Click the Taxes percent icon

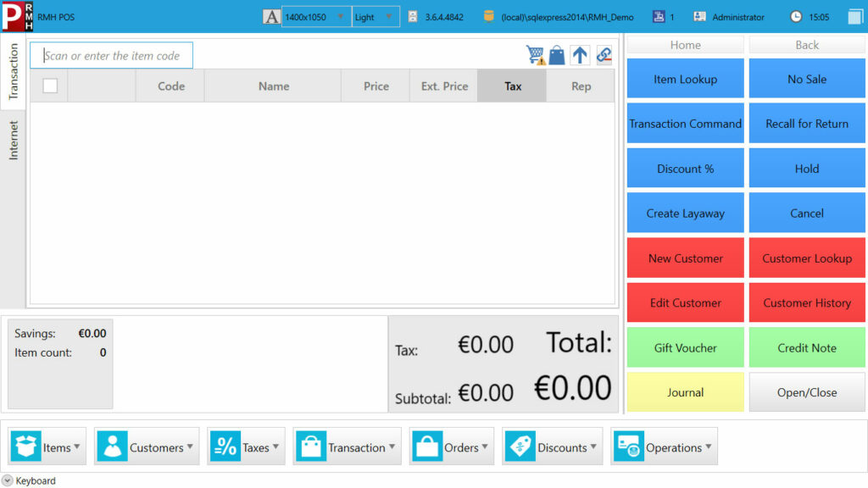click(x=225, y=446)
